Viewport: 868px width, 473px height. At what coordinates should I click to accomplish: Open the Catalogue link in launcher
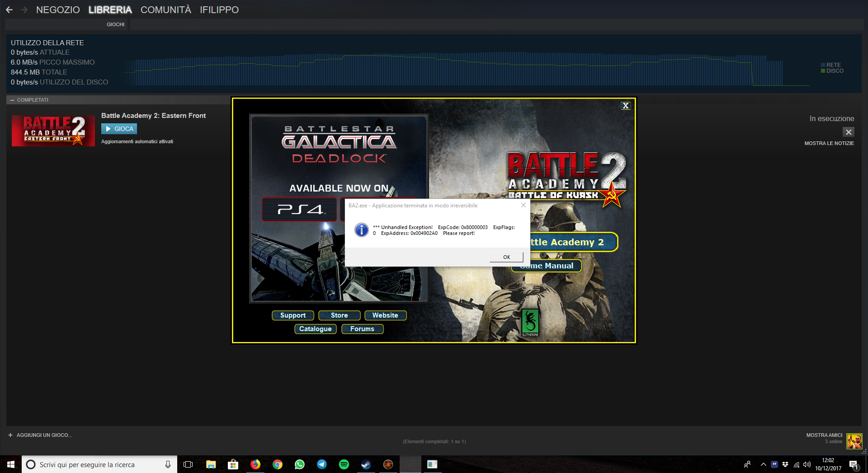(x=315, y=329)
